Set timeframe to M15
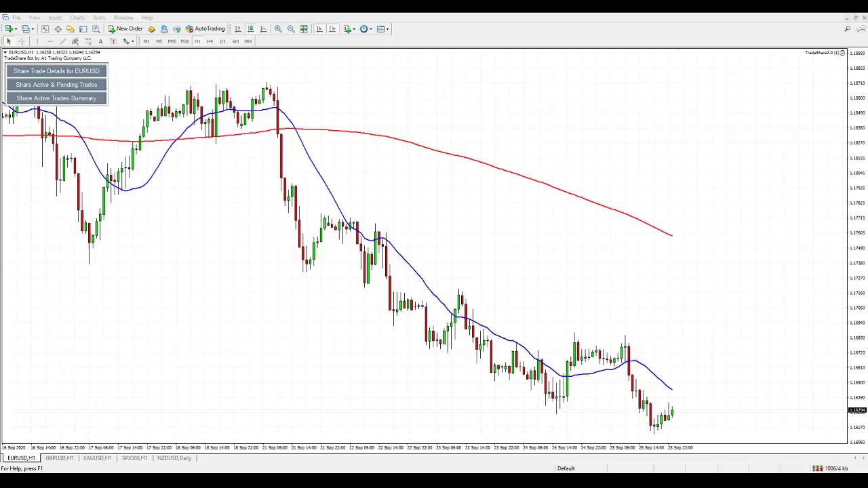The image size is (868, 488). (172, 41)
